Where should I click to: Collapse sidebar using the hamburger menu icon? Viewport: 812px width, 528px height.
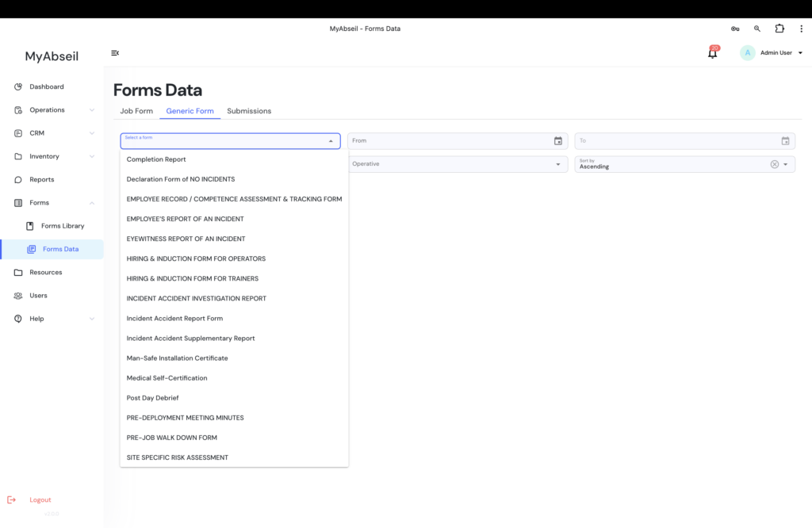(x=115, y=53)
